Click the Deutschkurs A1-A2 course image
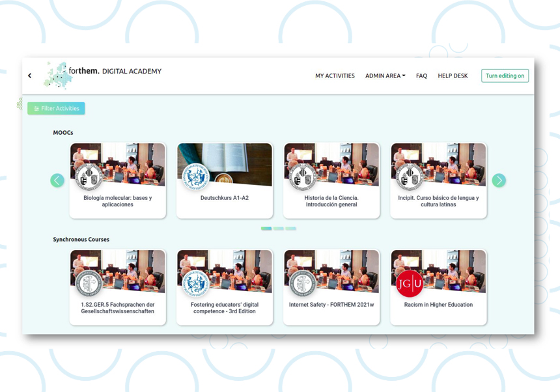Screen dimensions: 560x392 pos(225,165)
